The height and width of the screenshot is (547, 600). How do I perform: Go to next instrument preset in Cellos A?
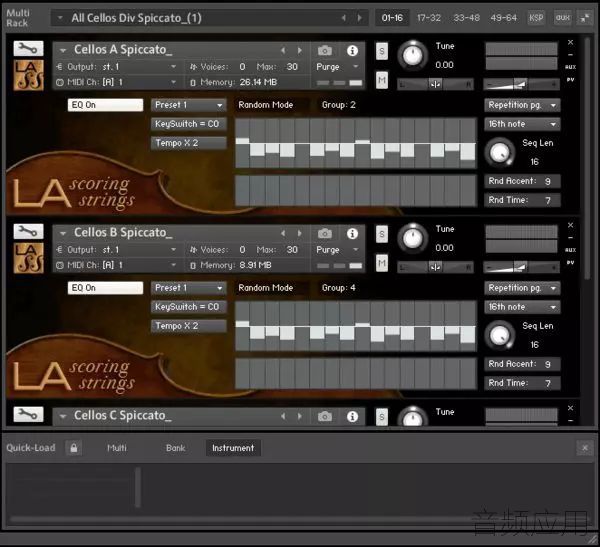coord(300,50)
